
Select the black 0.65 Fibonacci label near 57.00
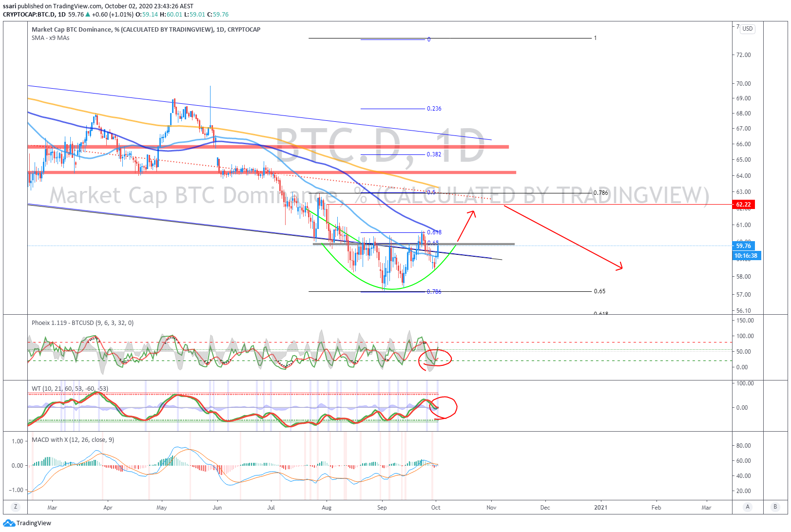(x=599, y=291)
